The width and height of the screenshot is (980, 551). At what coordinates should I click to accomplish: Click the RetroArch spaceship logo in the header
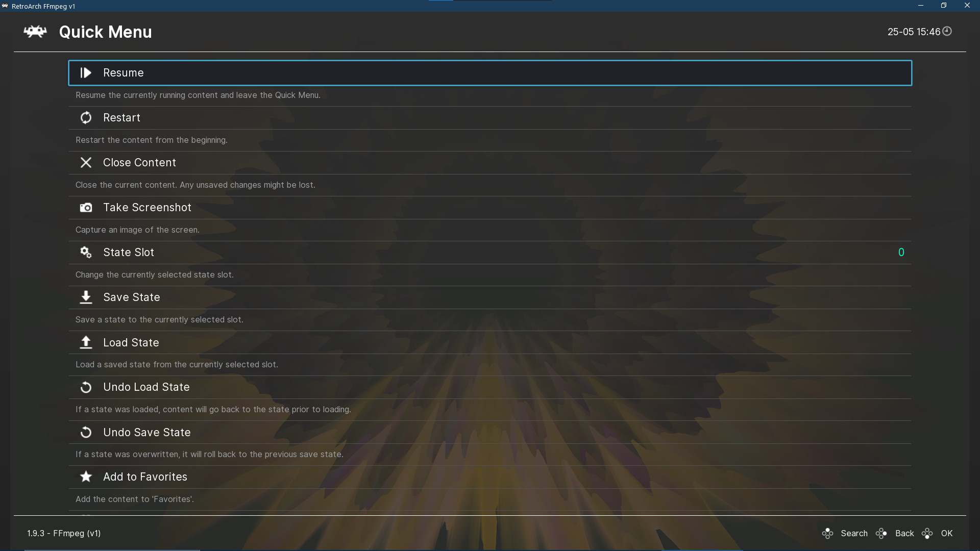tap(34, 32)
